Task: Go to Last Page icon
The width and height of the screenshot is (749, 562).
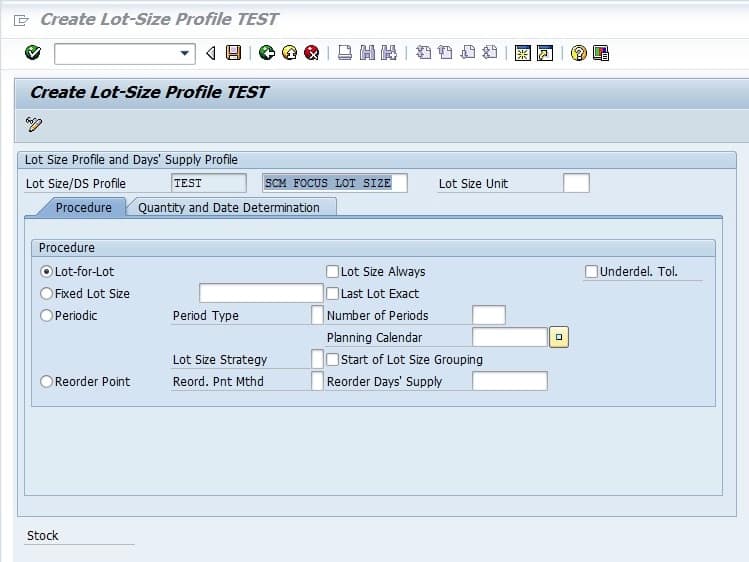Action: point(490,53)
